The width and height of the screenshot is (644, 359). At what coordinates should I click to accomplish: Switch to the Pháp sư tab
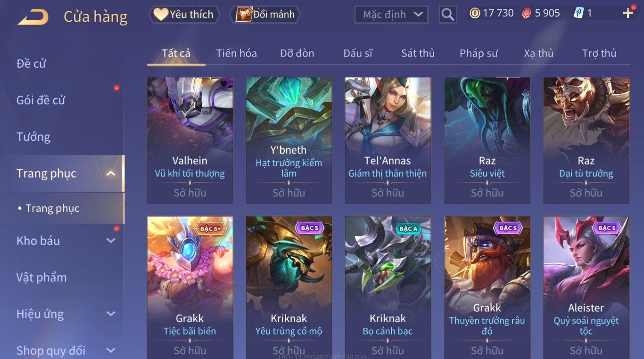click(x=479, y=53)
